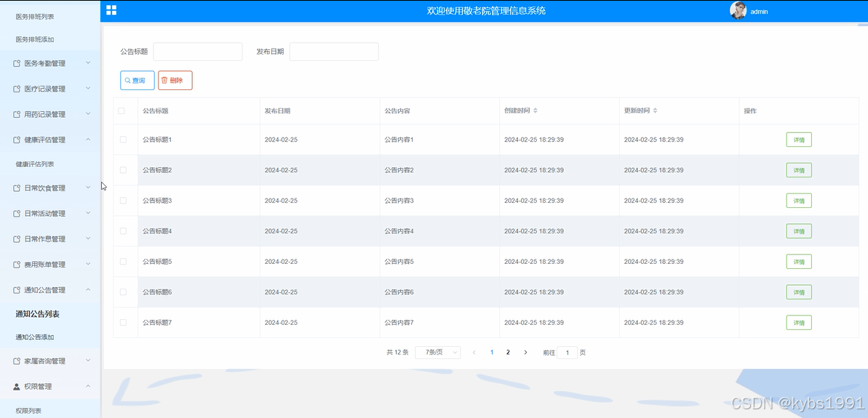This screenshot has width=868, height=418.
Task: Click the 公告标题 search input
Action: click(x=198, y=52)
